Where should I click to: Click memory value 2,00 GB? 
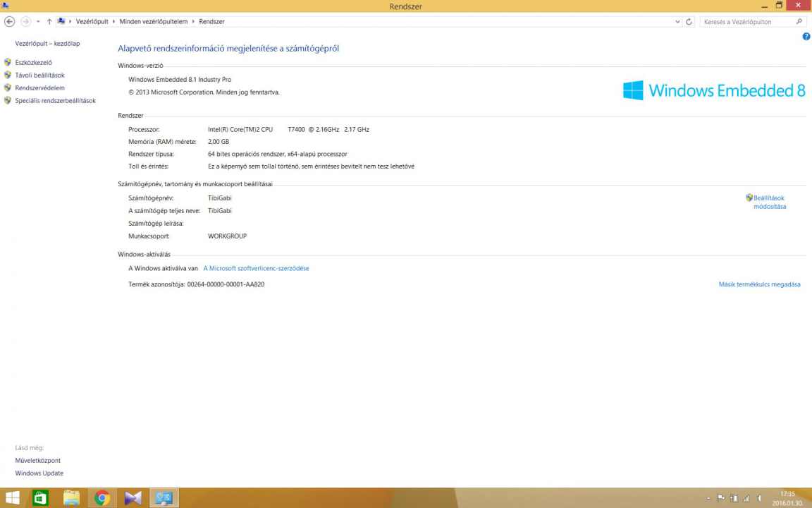tap(219, 142)
